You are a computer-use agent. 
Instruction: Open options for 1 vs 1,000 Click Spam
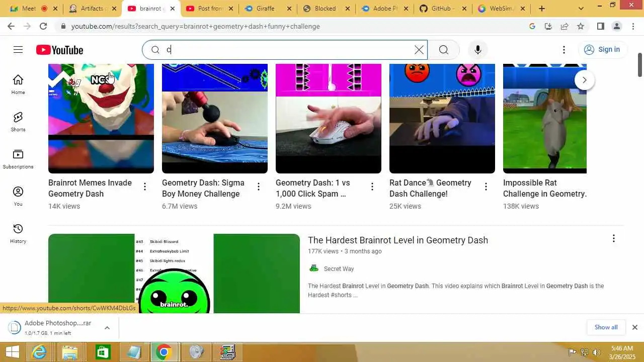point(372,187)
